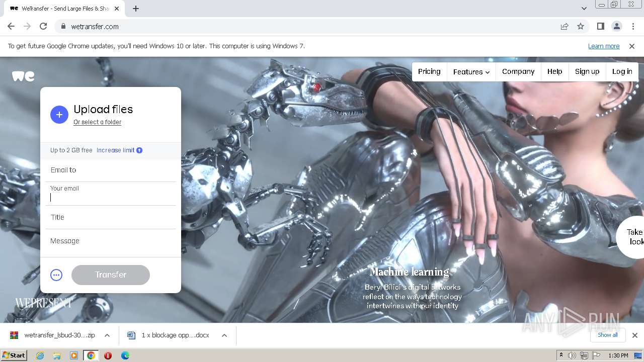The width and height of the screenshot is (644, 362).
Task: Click the share page icon in address bar
Action: 565,26
